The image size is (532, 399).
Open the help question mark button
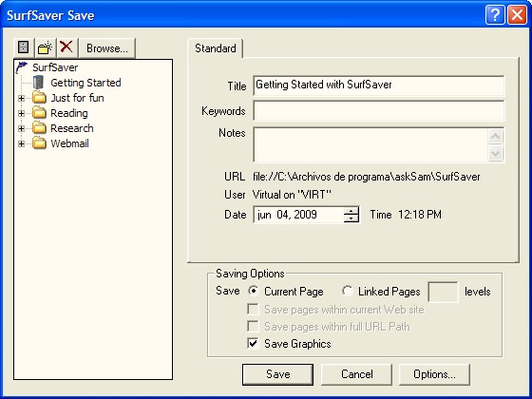[x=495, y=15]
